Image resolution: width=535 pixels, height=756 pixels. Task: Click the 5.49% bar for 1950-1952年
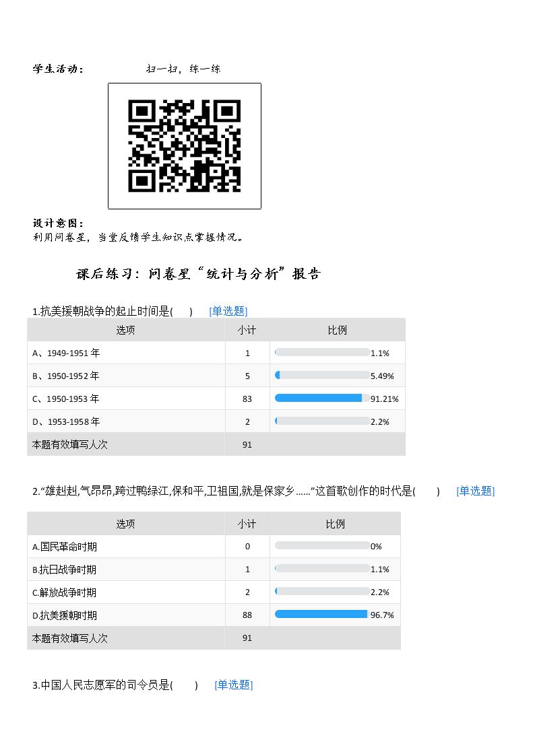click(x=322, y=375)
